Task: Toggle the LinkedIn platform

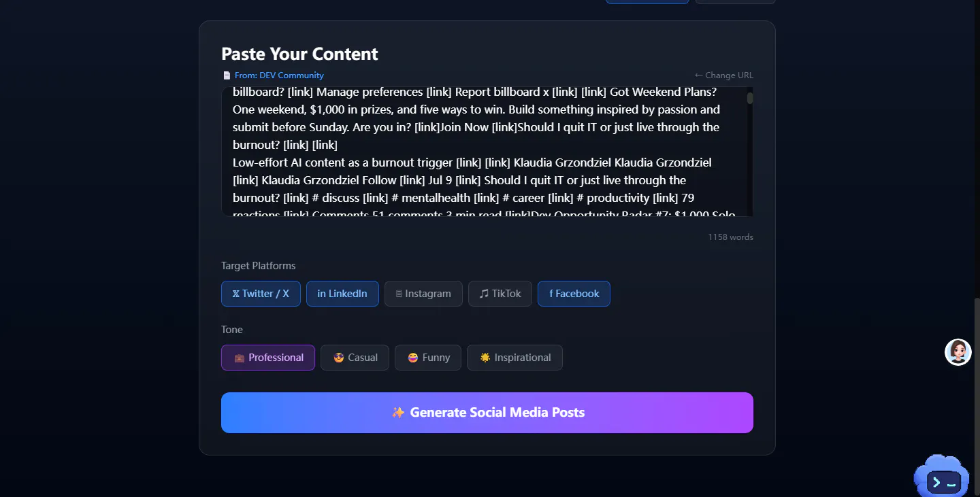Action: click(342, 294)
